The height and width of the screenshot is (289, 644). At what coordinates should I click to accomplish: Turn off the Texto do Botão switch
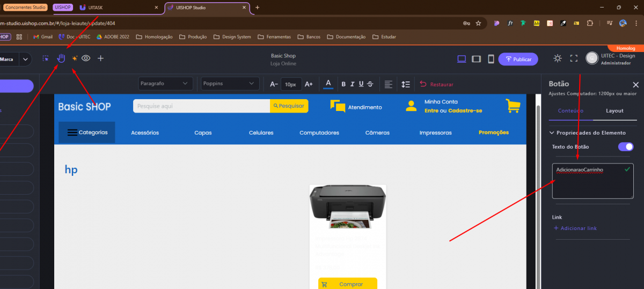pos(625,147)
